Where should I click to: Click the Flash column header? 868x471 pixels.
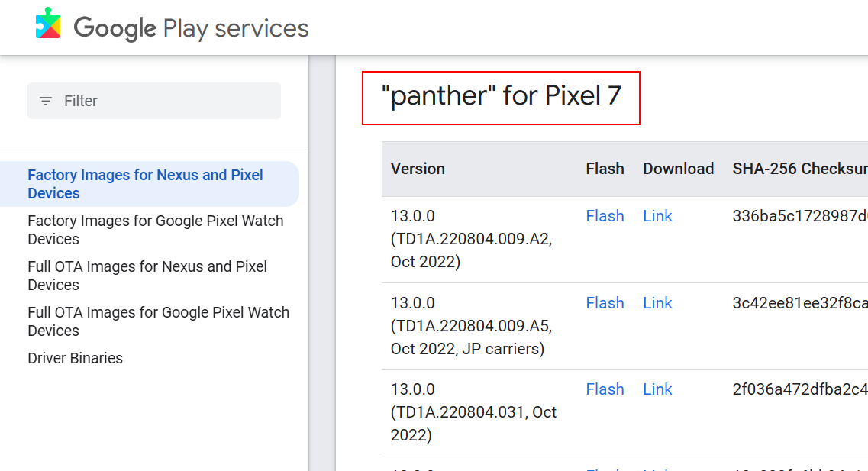[605, 169]
